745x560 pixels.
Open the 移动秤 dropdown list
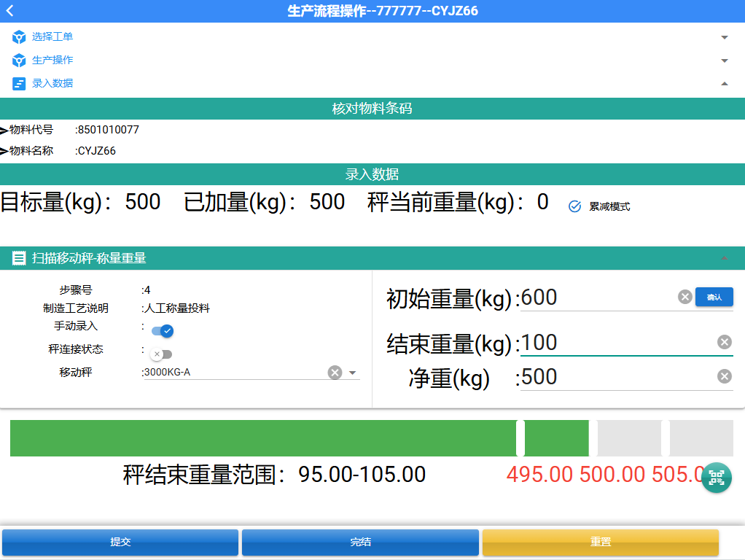[353, 373]
